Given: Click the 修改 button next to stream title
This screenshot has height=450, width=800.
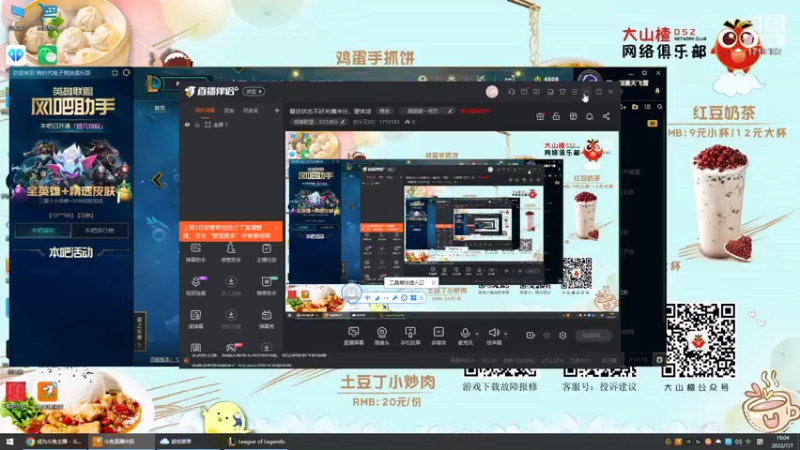Looking at the screenshot, I should pos(384,111).
